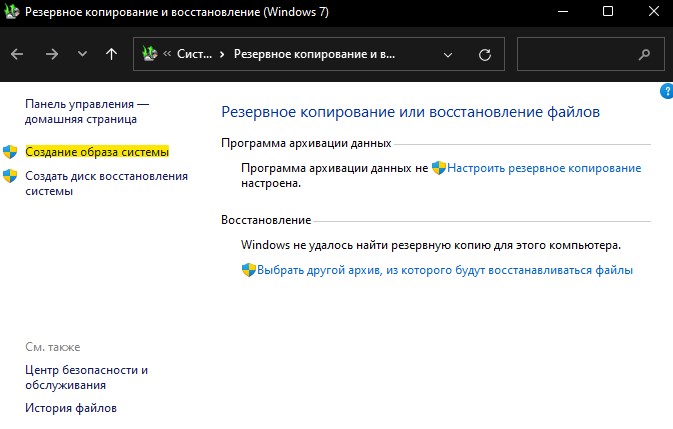673x429 pixels.
Task: Click shield icon beside Создание образа системы
Action: (x=10, y=151)
